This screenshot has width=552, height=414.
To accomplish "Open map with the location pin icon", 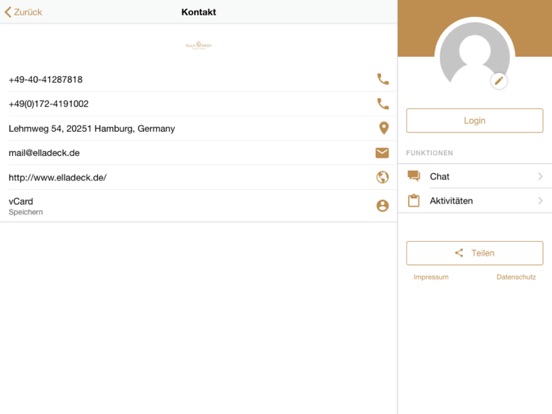I will [x=384, y=128].
